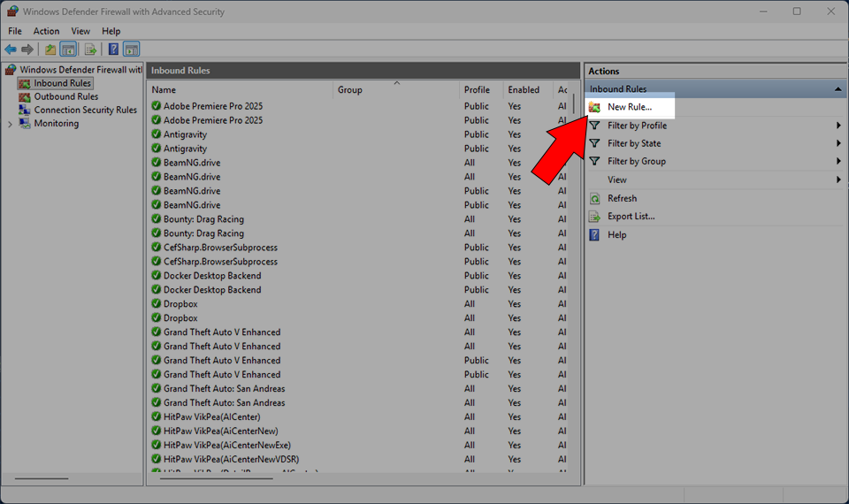Click the Outbound Rules tree icon
Viewport: 849px width, 504px height.
coord(25,97)
